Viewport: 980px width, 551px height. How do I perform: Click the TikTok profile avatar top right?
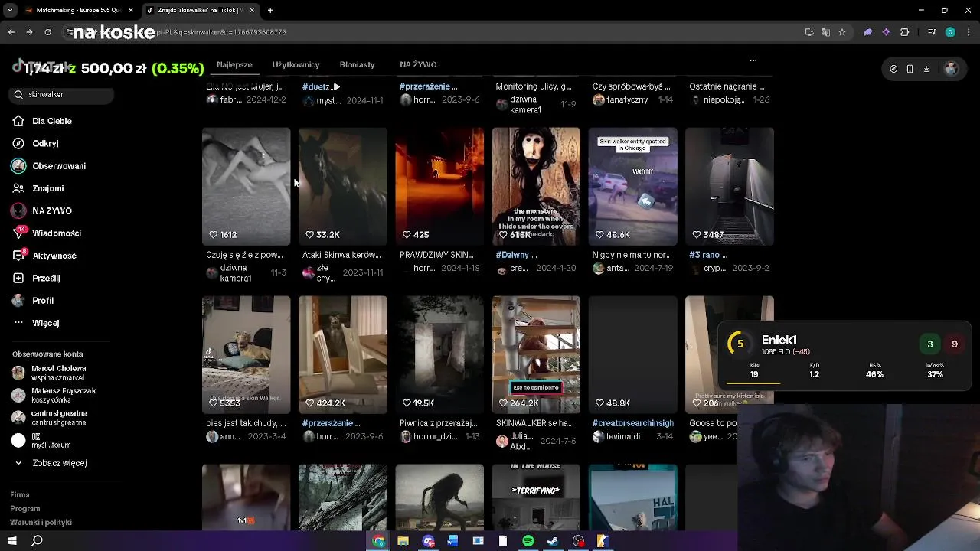tap(951, 69)
